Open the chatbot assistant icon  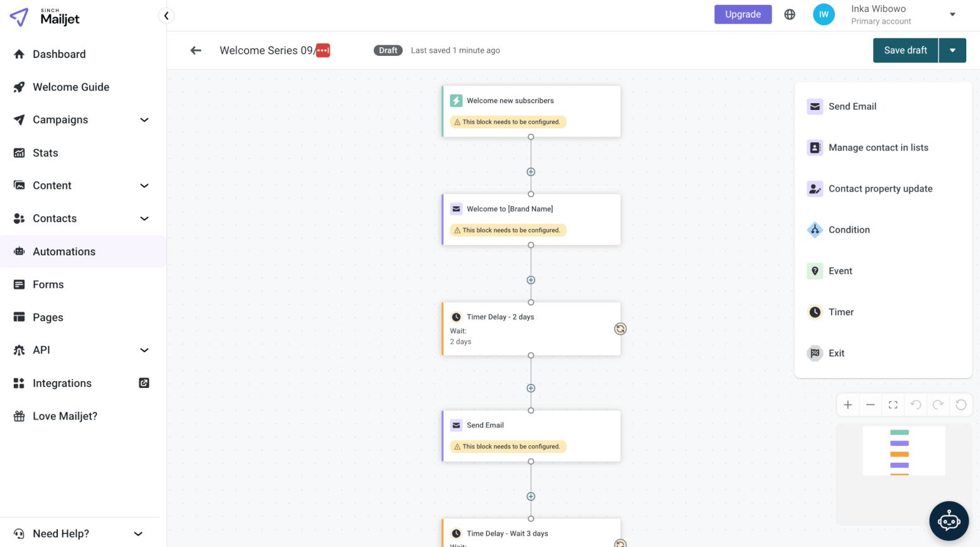tap(949, 521)
